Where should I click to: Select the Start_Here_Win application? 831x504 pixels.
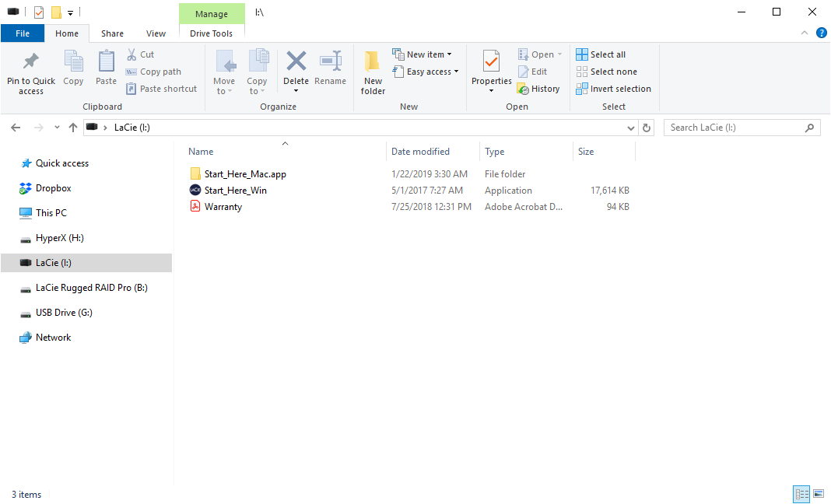(228, 191)
